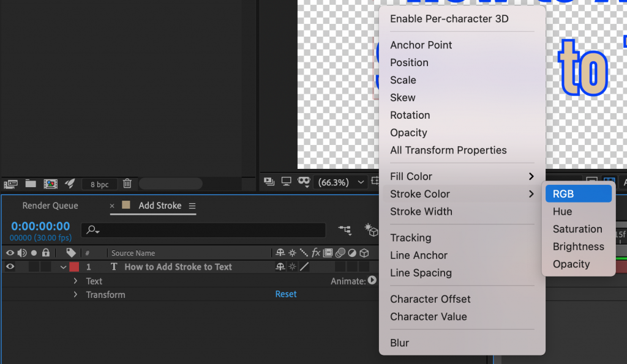Click the video eye column header
This screenshot has height=364, width=627.
[x=10, y=253]
